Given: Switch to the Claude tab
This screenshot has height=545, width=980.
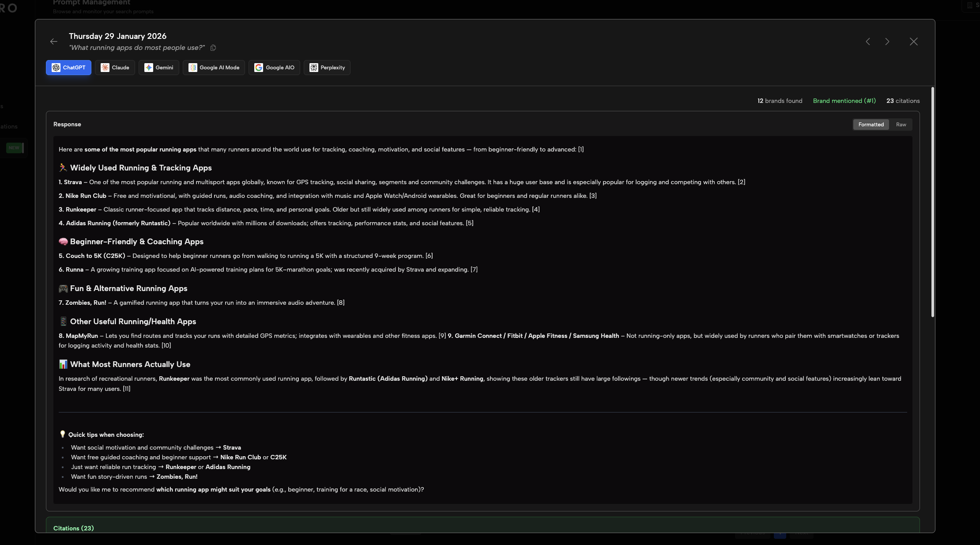Looking at the screenshot, I should coord(115,68).
